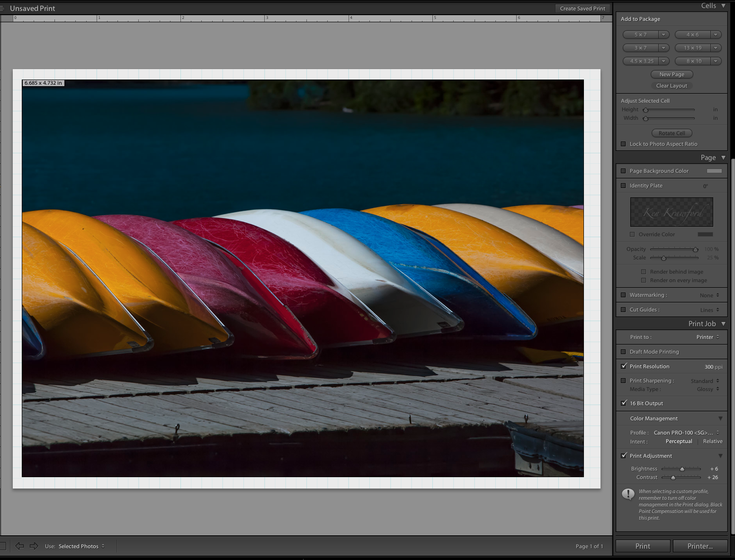Click the previous photo arrow
The height and width of the screenshot is (560, 735).
pos(19,546)
